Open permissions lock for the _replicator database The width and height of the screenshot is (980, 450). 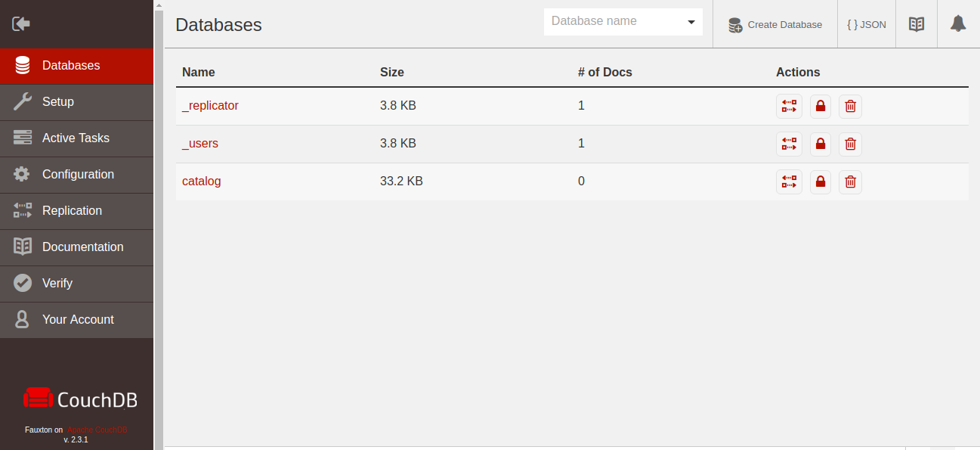pos(820,106)
